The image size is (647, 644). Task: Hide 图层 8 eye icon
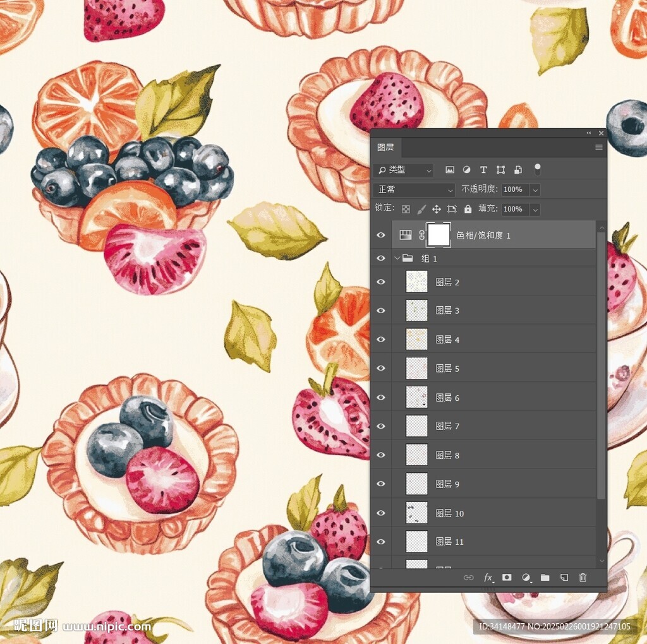click(x=380, y=455)
